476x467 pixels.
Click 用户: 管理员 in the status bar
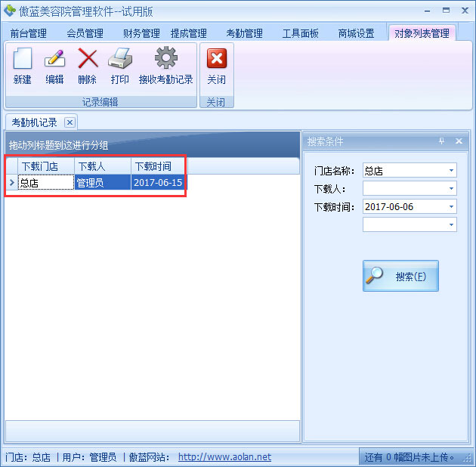(x=89, y=457)
